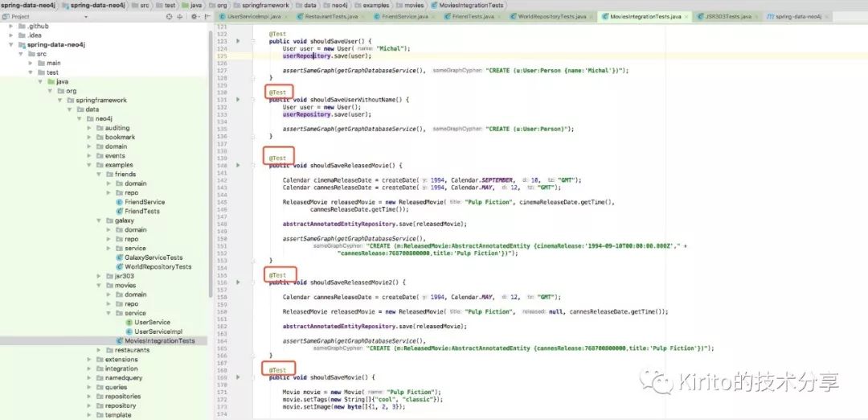Viewport: 868px width, 420px height.
Task: Run shouldSaveMovie via gutter arrow
Action: 238,377
